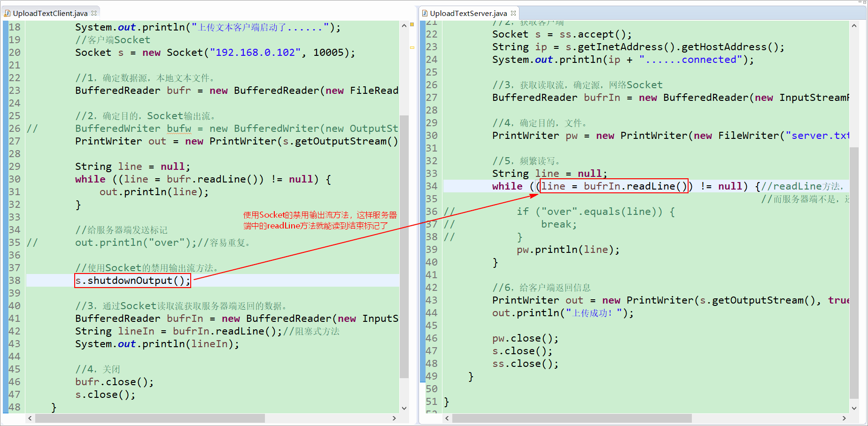Image resolution: width=868 pixels, height=426 pixels.
Task: Click the server editor horizontal scrollbar thumb
Action: click(572, 418)
